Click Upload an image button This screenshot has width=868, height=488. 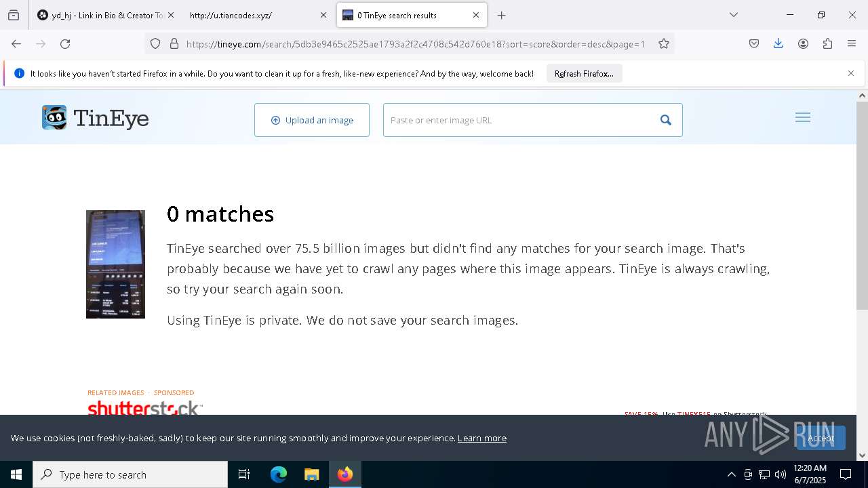(x=312, y=120)
